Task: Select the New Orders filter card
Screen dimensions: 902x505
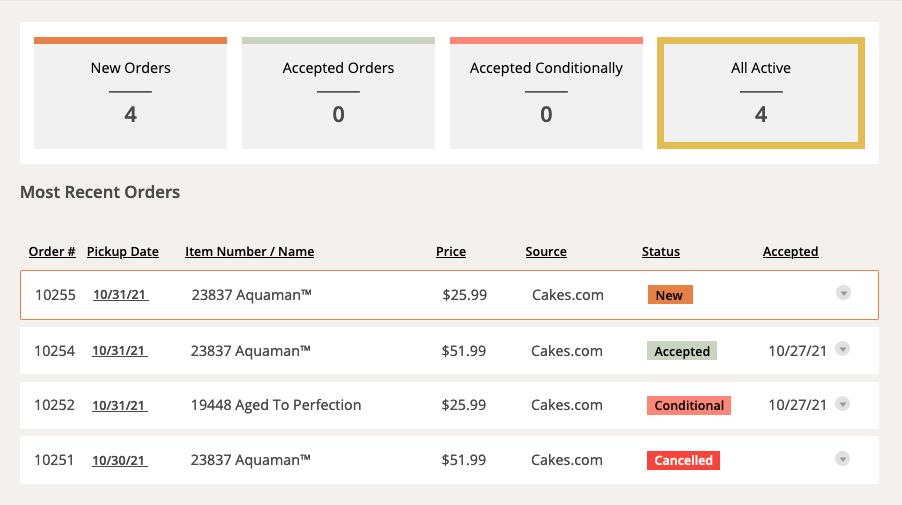Action: [x=130, y=93]
